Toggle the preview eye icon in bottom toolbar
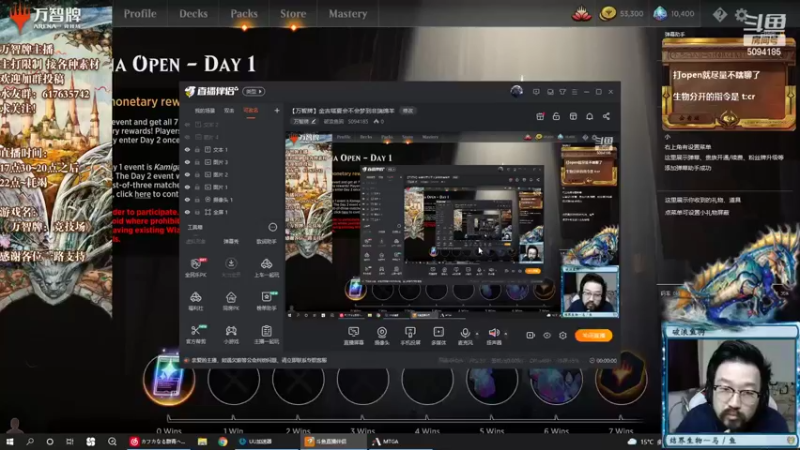The width and height of the screenshot is (800, 450). (546, 335)
